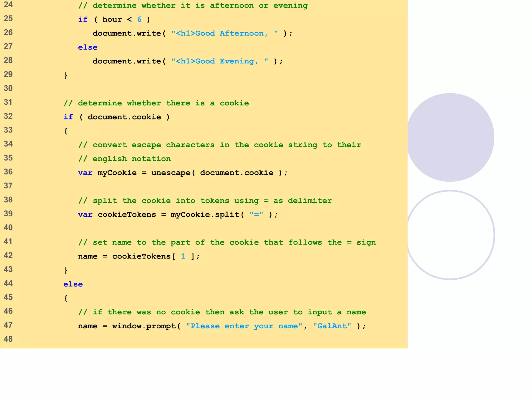Image resolution: width=532 pixels, height=399 pixels.
Task: Click the 'Please enter your name' string
Action: click(x=244, y=326)
